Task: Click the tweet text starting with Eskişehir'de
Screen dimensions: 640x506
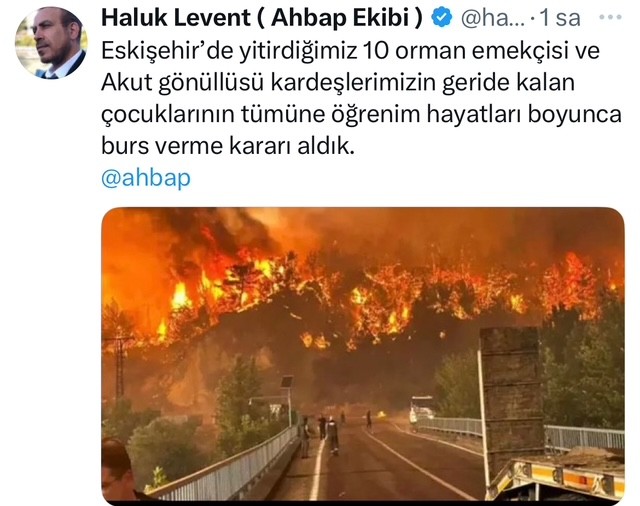Action: (x=361, y=98)
